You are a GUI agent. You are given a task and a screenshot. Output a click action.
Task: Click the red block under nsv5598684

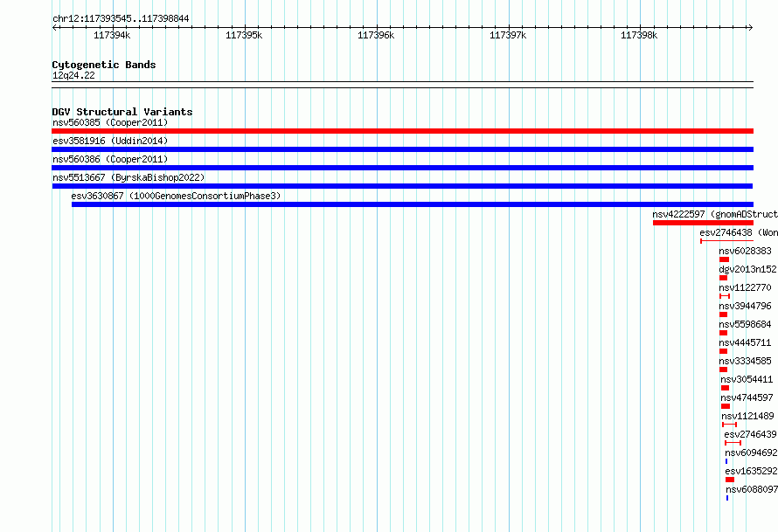click(x=724, y=333)
